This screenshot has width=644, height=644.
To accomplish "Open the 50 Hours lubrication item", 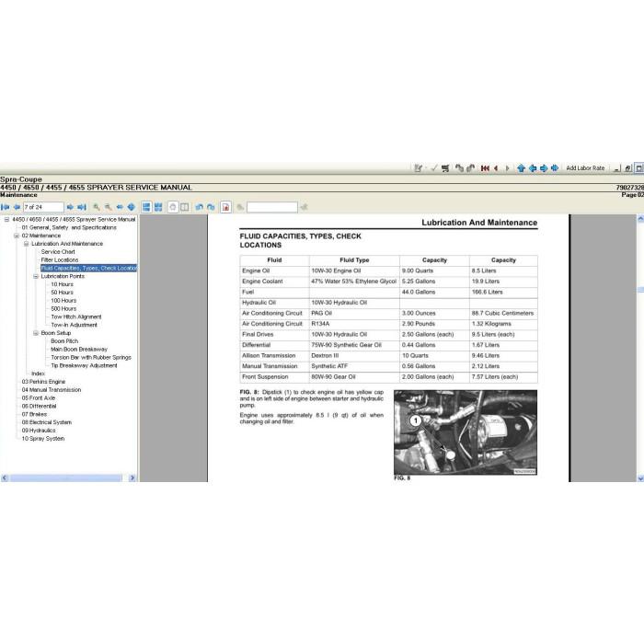I will point(62,293).
